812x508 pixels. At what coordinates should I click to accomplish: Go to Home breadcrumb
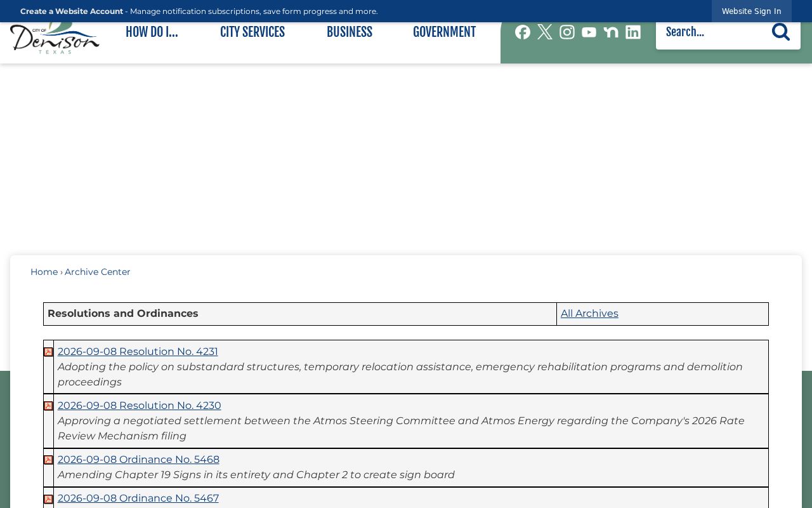pos(44,272)
